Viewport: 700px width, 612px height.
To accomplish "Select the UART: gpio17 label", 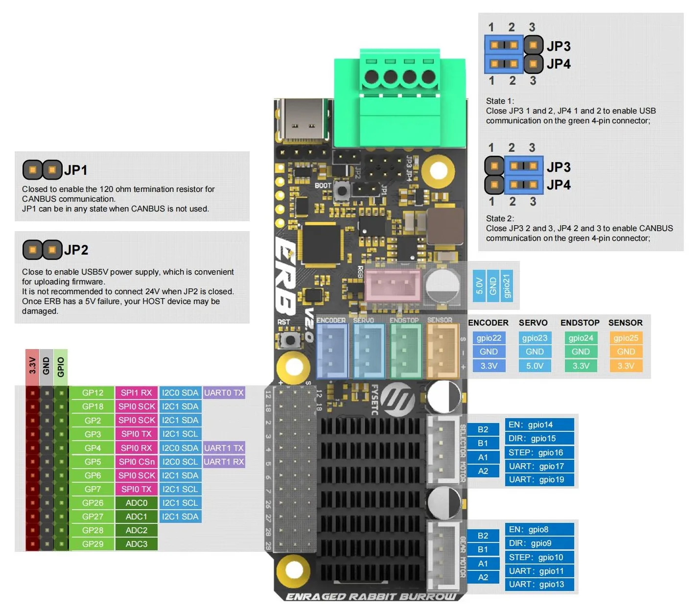I will pos(539,466).
